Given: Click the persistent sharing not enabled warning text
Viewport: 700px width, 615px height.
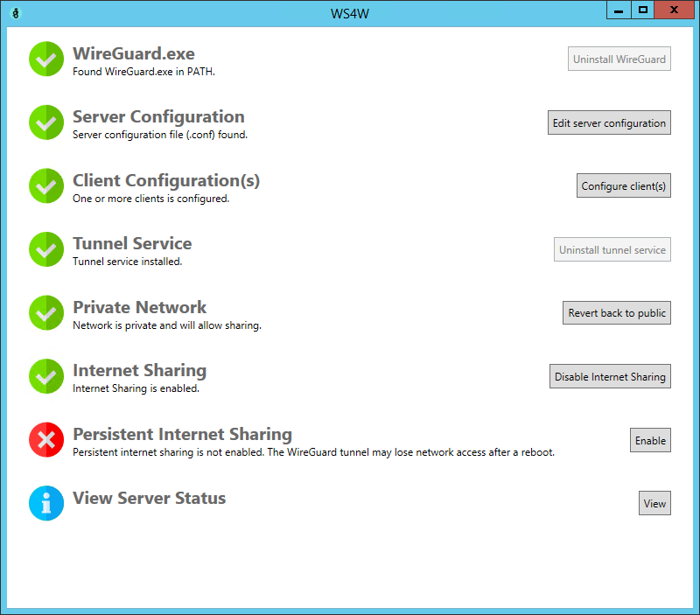Looking at the screenshot, I should click(313, 452).
